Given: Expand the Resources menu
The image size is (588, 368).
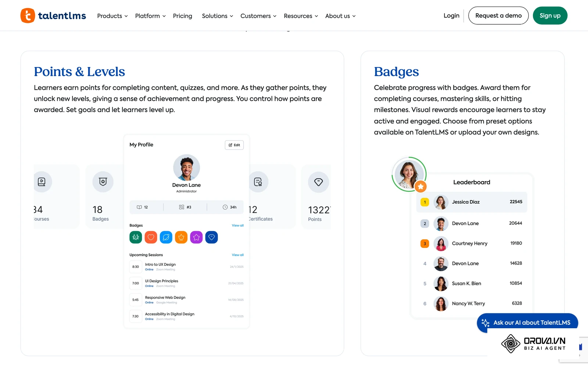Looking at the screenshot, I should pos(301,16).
